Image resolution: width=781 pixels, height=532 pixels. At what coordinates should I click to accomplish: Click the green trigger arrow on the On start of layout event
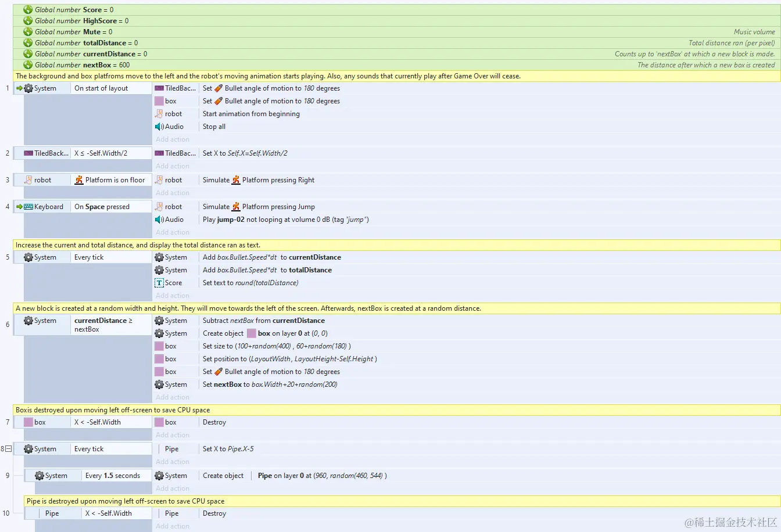[19, 88]
